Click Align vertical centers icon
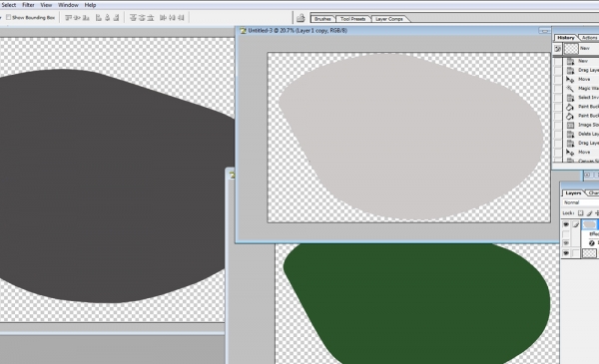Viewport: 599px width, 364px height. click(x=77, y=18)
